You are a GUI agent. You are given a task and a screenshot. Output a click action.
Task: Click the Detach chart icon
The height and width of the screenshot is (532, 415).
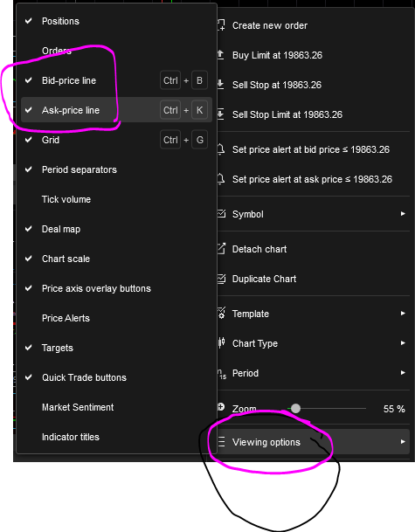point(221,249)
